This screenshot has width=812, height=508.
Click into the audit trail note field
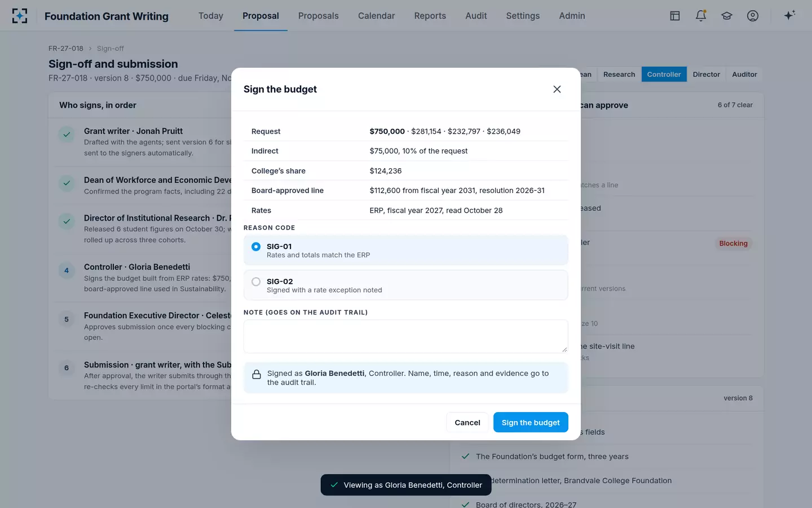[x=406, y=336]
